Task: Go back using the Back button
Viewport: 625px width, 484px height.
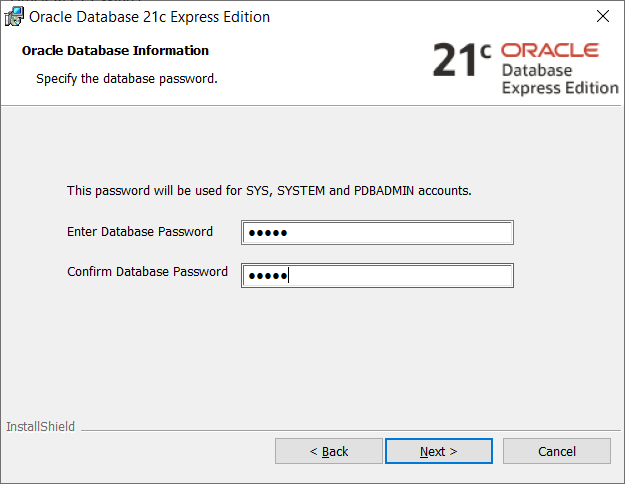Action: point(329,451)
